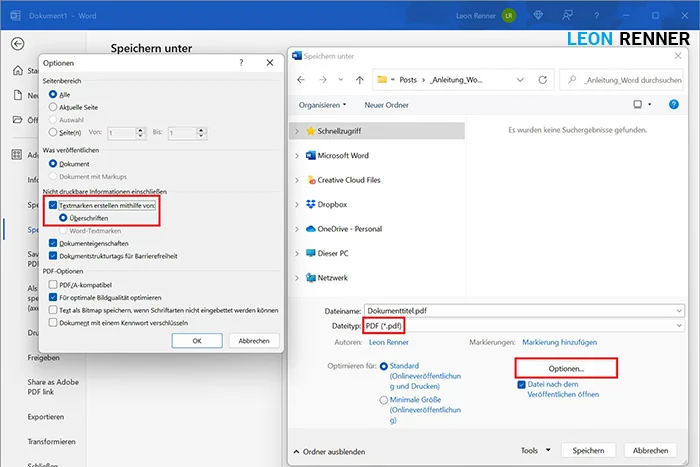Viewport: 700px width, 467px height.
Task: Click the Dateiname input field
Action: pos(520,310)
